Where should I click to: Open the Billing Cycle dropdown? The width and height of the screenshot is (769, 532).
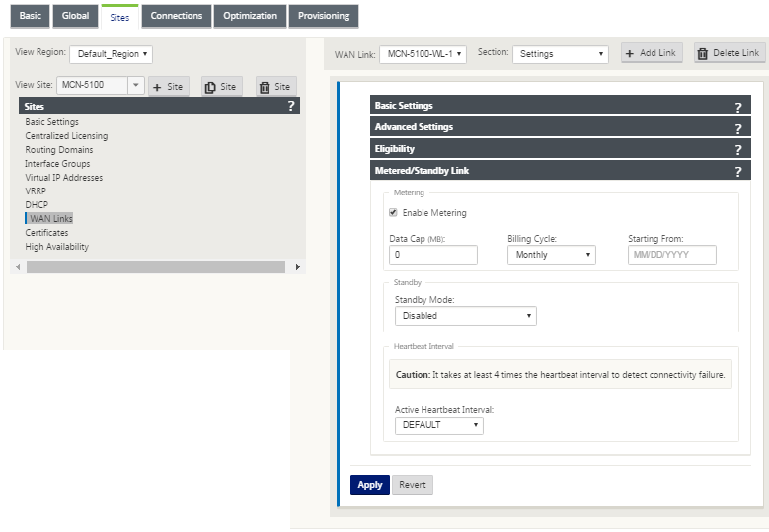coord(551,255)
